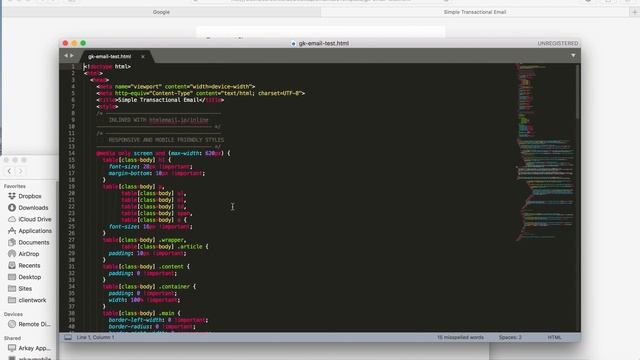Click gk-email-test.html title in window bar
This screenshot has width=640, height=360.
(324, 43)
